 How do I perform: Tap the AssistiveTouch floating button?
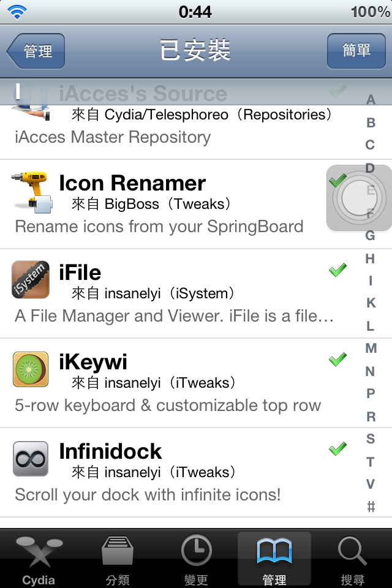(359, 198)
